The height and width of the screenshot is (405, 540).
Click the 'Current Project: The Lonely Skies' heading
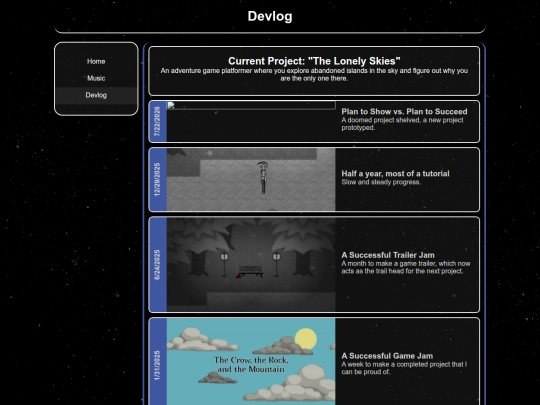point(314,61)
